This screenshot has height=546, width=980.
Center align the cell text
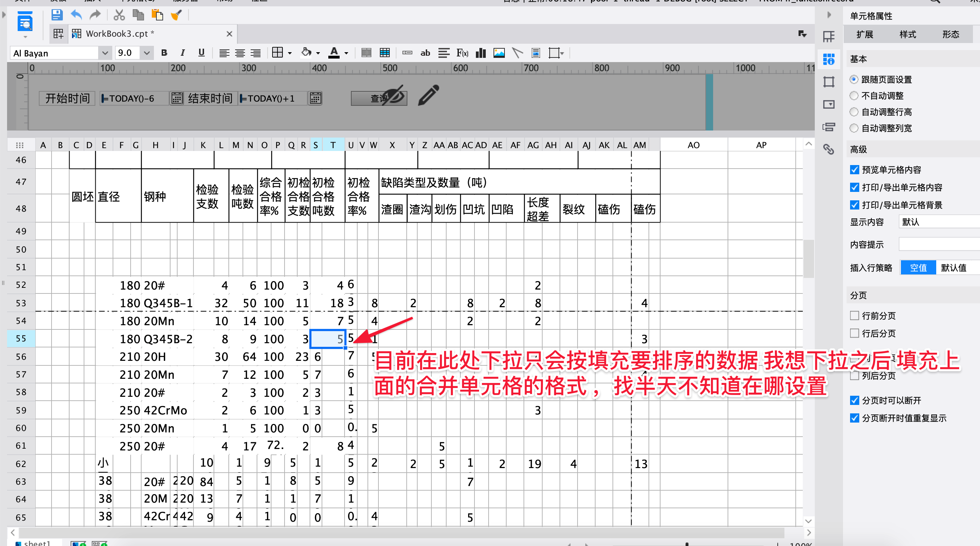pyautogui.click(x=240, y=53)
